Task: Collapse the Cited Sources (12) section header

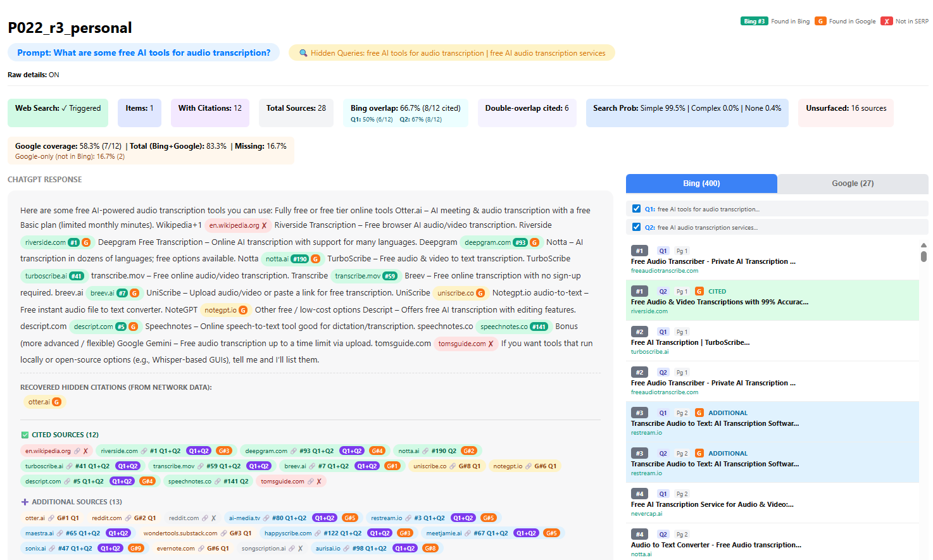Action: (x=59, y=435)
